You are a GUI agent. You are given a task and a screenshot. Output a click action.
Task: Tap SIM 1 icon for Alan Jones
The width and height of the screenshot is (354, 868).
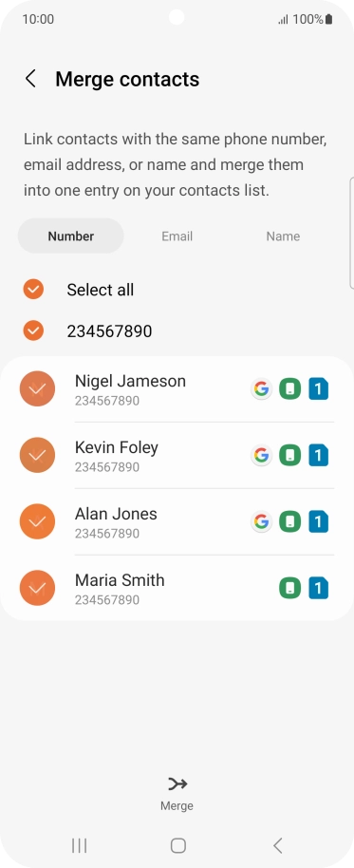tap(319, 522)
